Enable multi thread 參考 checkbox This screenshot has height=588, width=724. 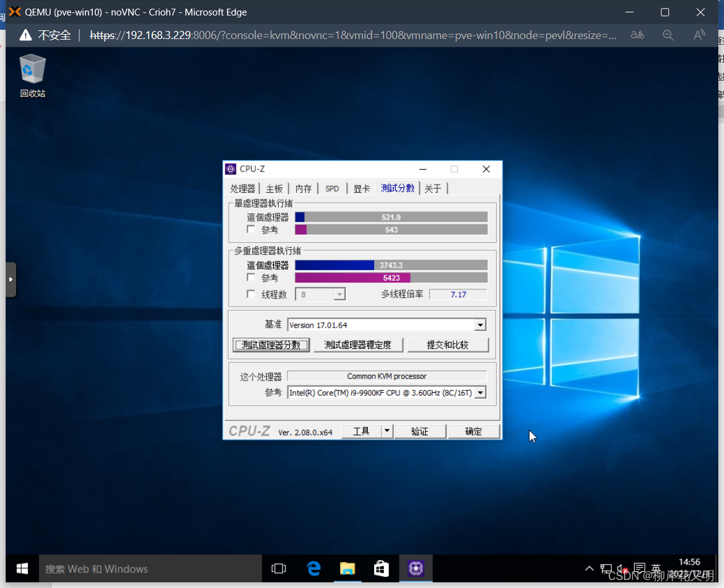click(251, 278)
